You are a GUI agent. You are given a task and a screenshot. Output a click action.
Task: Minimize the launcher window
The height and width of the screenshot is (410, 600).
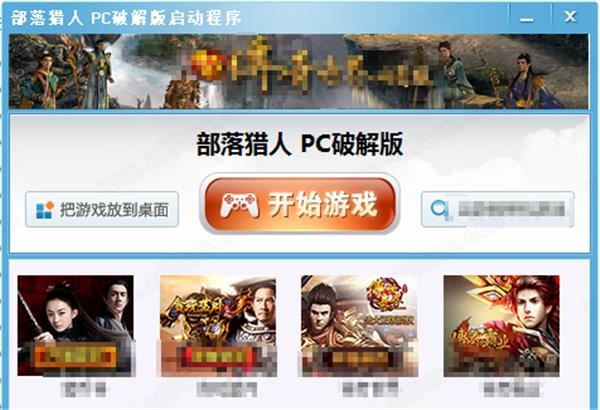pos(527,17)
